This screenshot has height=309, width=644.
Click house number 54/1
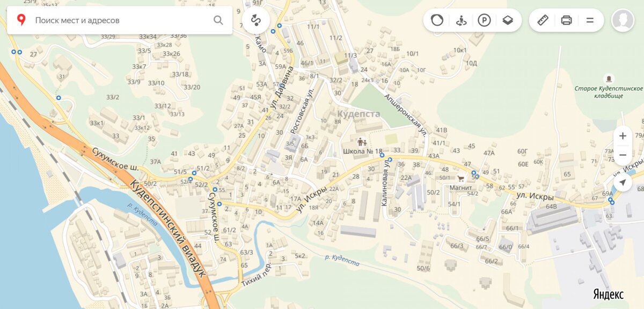pyautogui.click(x=455, y=204)
